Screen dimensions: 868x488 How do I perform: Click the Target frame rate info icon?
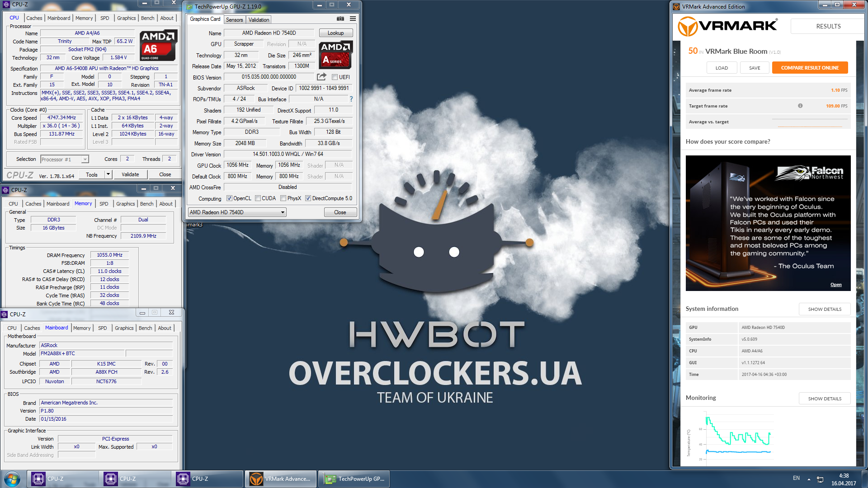pos(800,106)
